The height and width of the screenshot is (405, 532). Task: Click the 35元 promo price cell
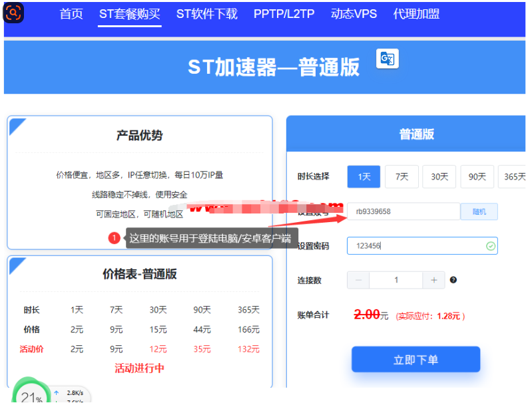pos(202,349)
